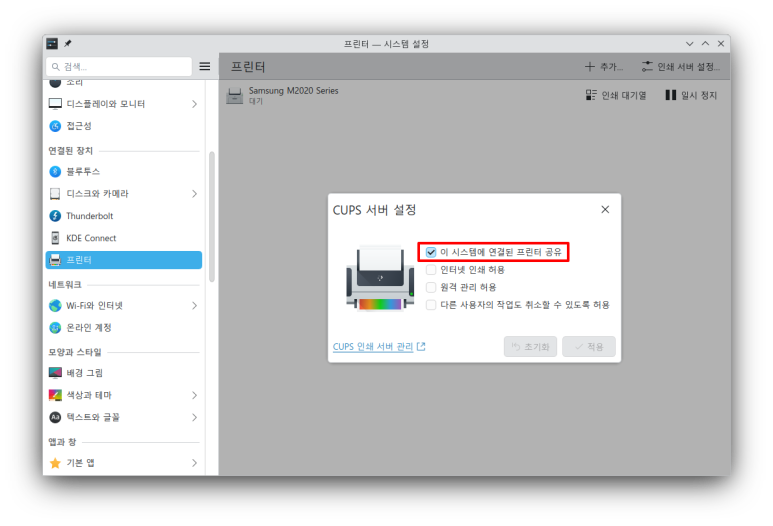The height and width of the screenshot is (526, 773).
Task: Click Wi-Fi와 인터넷 globe icon
Action: point(55,306)
